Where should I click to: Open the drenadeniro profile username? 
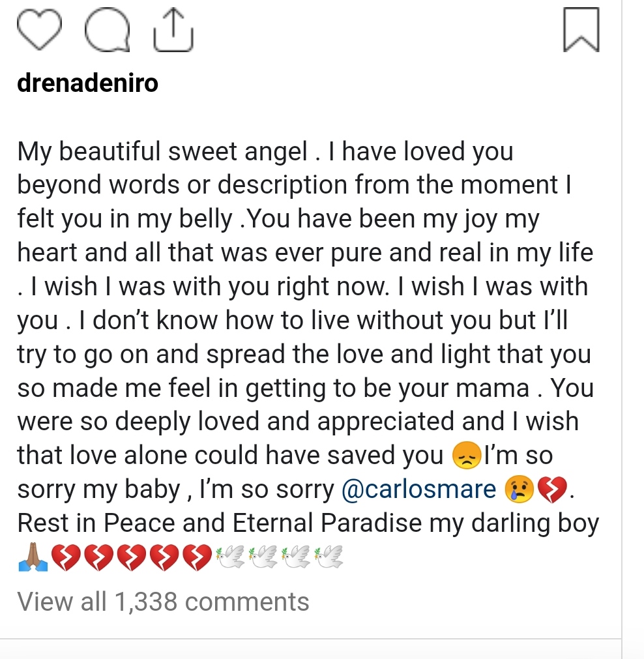pyautogui.click(x=87, y=84)
